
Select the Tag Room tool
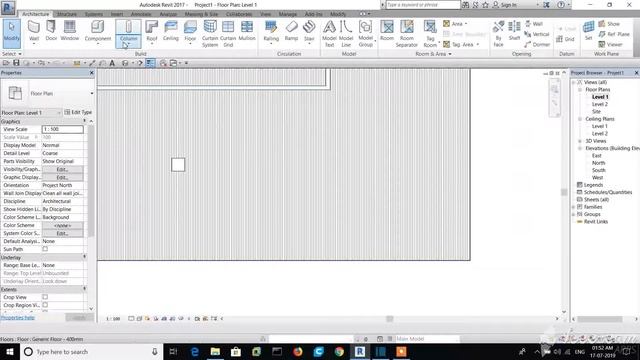(x=430, y=33)
